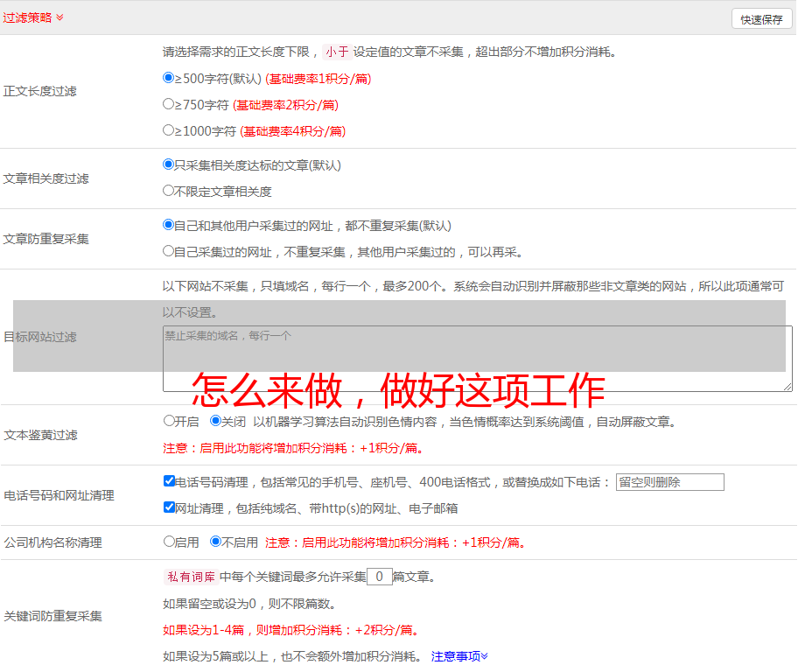Viewport: 798px width, 672px height.
Task: Select 自己和其他用户采集过的网址 no-repeat option
Action: 169,225
